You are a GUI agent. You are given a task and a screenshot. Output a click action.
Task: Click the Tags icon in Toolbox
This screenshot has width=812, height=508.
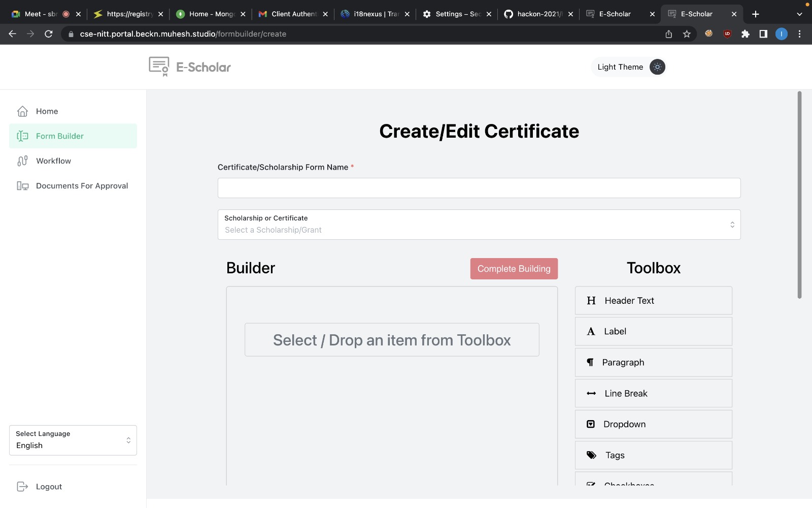click(592, 455)
